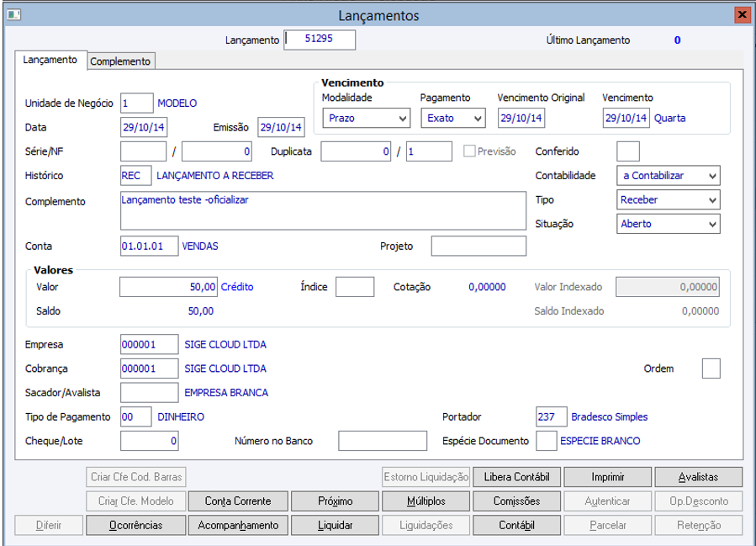Click the Ocorrências button
Screen dimensions: 756x546
pos(135,525)
